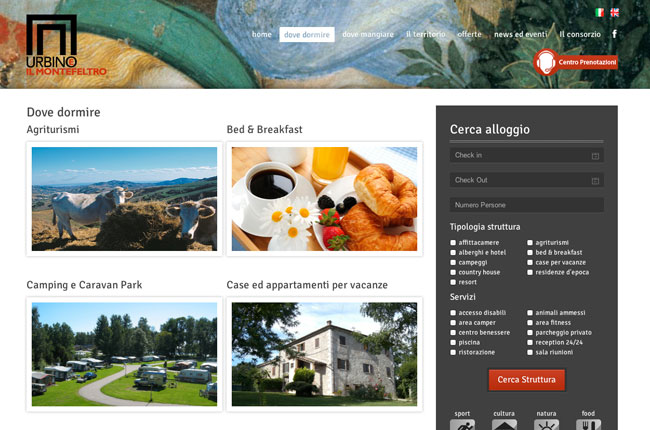Open the dove mangiare menu item
This screenshot has height=430, width=650.
click(368, 34)
